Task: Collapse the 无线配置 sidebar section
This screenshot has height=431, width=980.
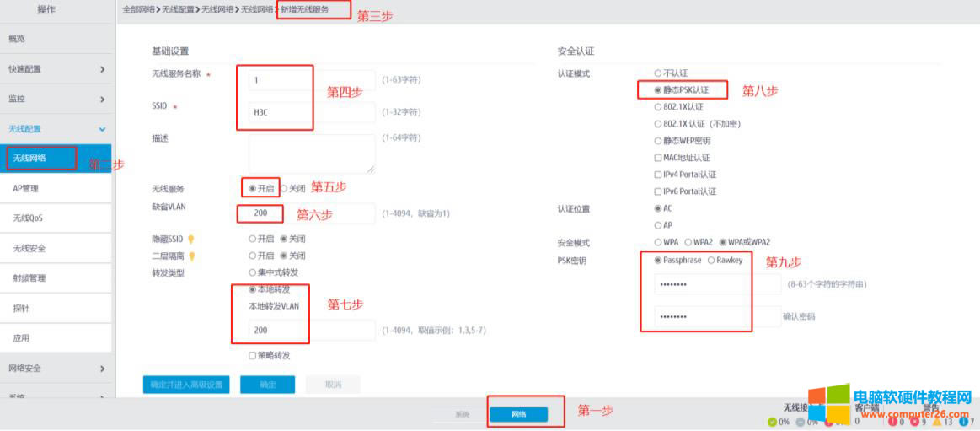Action: [x=56, y=129]
